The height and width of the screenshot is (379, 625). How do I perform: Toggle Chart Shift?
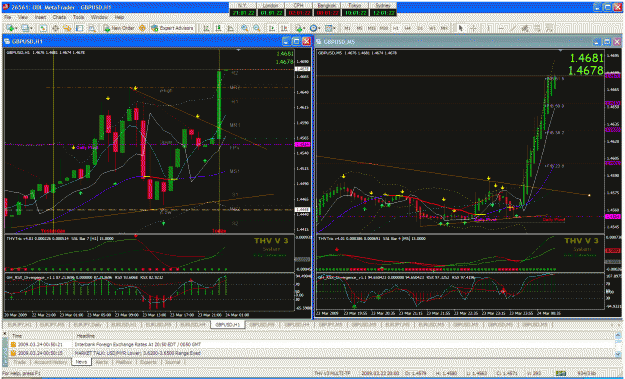[x=284, y=28]
